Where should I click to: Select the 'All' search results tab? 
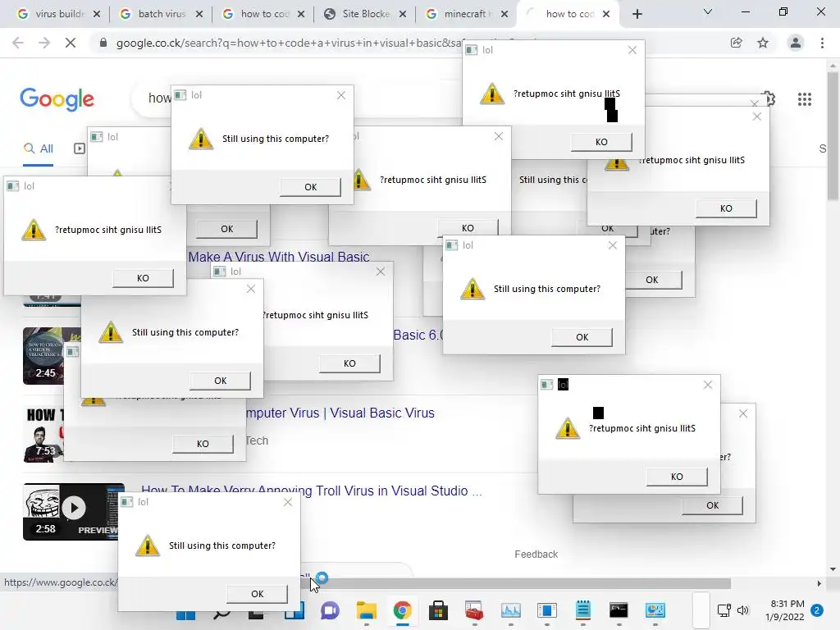[39, 148]
